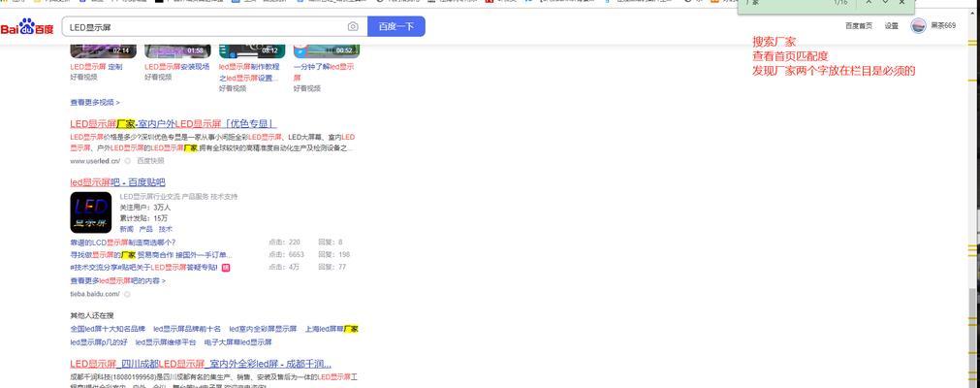
Task: Play the video thumbnail lasting 08:12
Action: pyautogui.click(x=252, y=50)
